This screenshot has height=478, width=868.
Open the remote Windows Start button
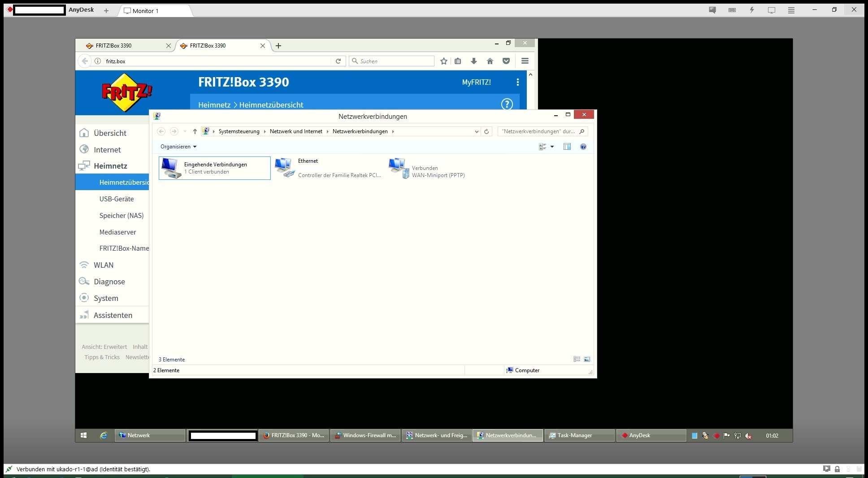tap(83, 435)
